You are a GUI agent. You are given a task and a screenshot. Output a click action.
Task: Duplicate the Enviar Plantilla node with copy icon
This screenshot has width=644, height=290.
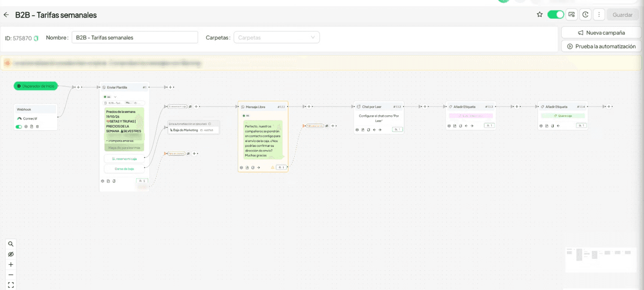point(114,181)
